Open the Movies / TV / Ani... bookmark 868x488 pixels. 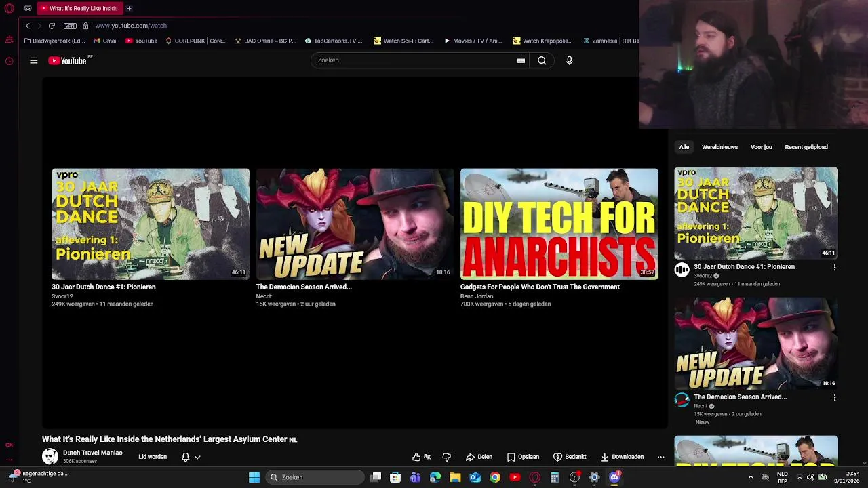(x=473, y=41)
